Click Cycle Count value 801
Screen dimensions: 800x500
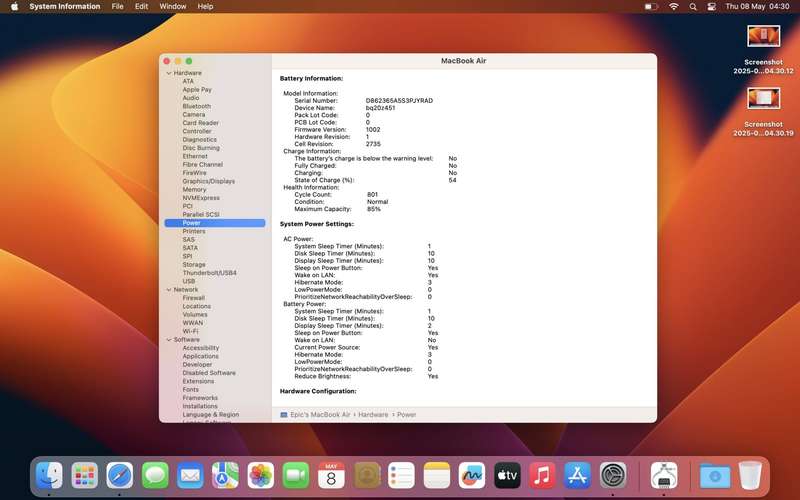372,194
